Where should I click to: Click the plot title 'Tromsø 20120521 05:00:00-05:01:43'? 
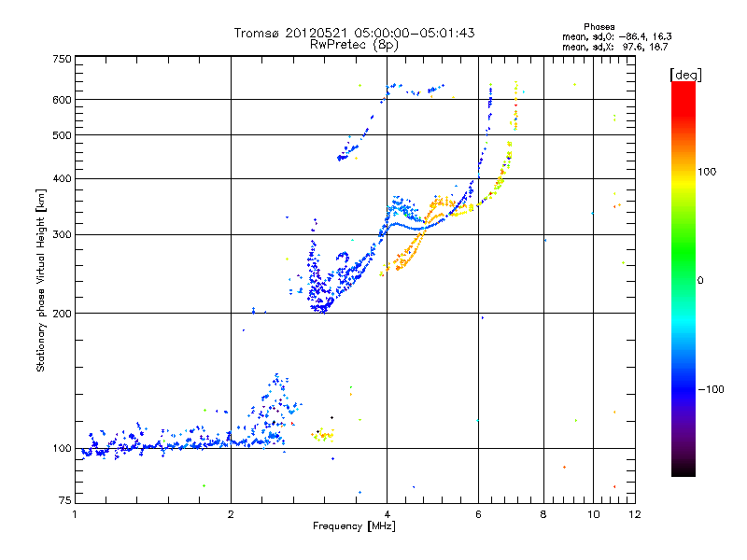coord(354,33)
